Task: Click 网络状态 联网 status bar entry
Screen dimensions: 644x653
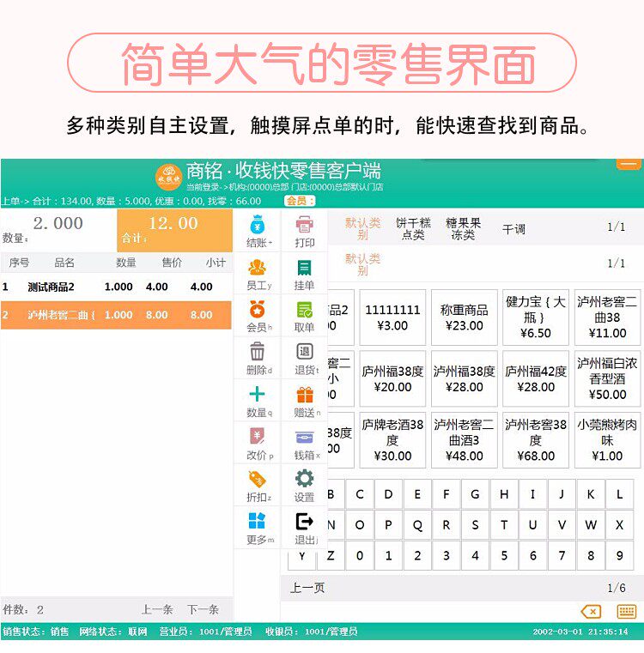Action: tap(113, 632)
